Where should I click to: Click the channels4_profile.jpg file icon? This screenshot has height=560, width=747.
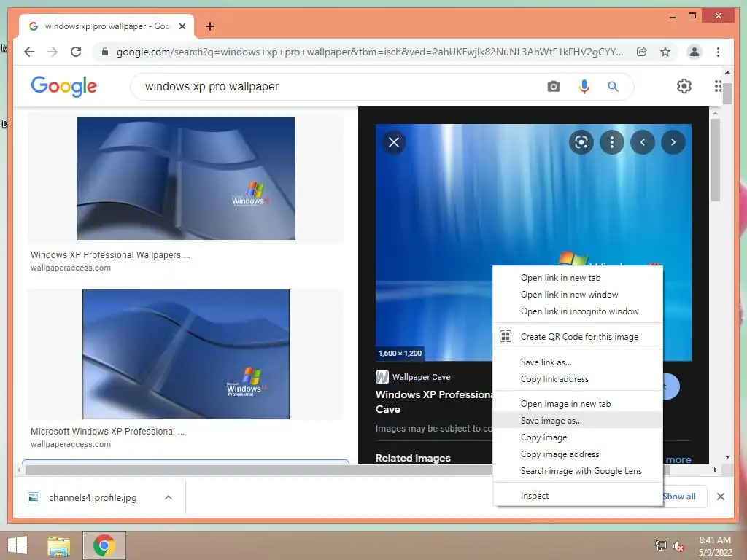pos(34,497)
